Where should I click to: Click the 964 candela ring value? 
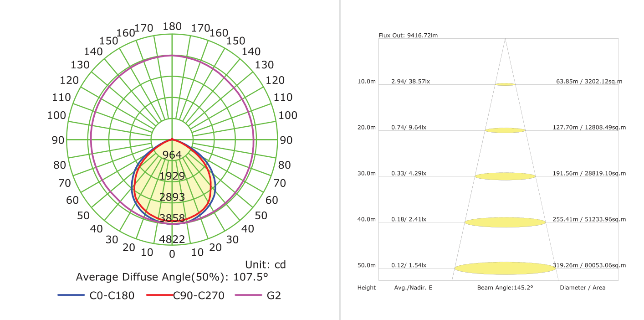[172, 155]
